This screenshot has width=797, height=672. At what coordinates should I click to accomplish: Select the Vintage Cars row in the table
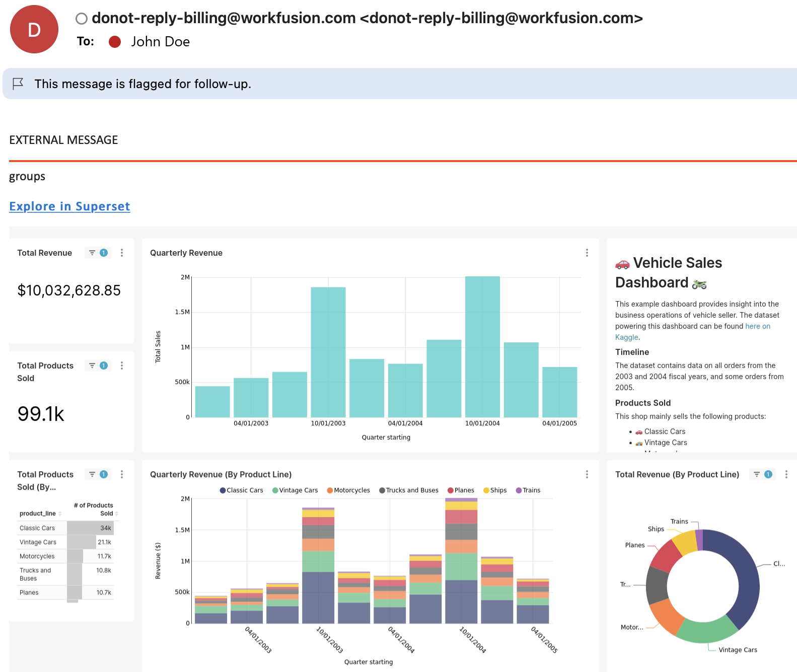coord(65,542)
